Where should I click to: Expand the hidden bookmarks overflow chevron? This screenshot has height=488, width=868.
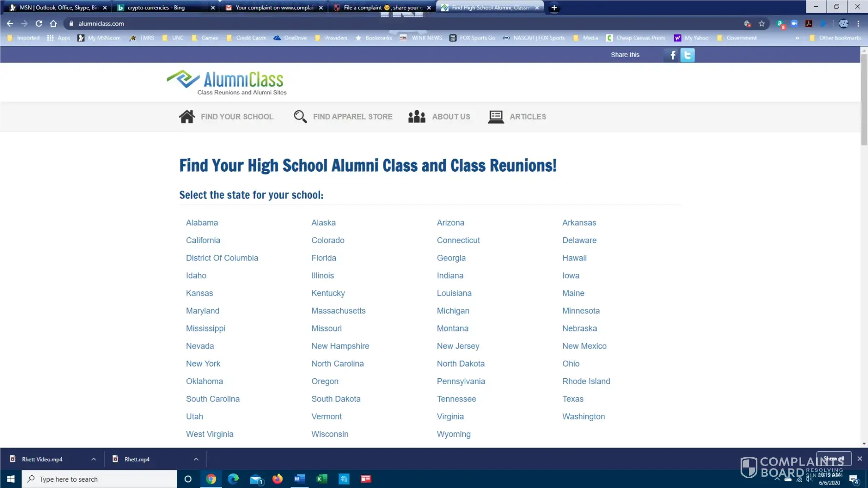797,38
